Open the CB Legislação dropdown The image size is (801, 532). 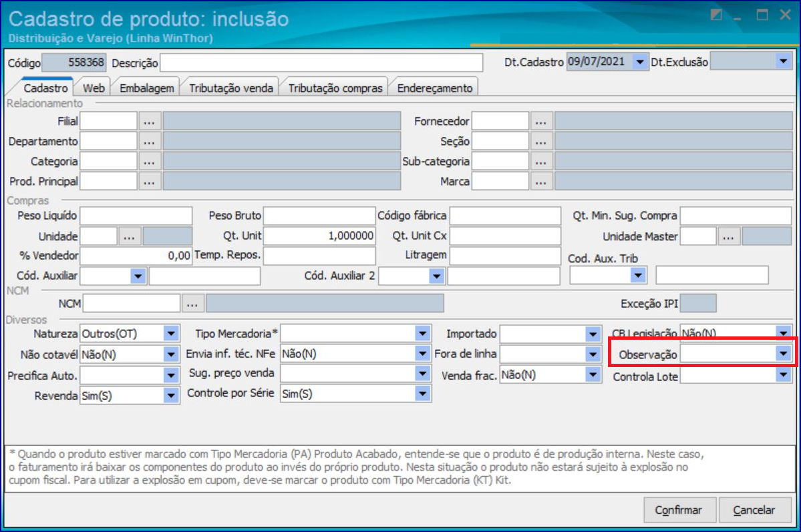[x=783, y=332]
